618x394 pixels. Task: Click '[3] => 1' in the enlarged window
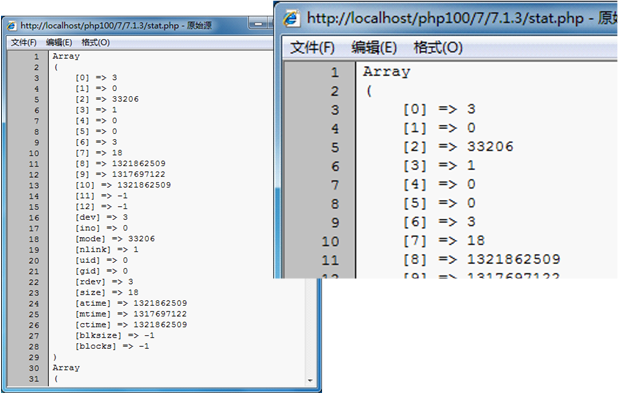click(439, 165)
